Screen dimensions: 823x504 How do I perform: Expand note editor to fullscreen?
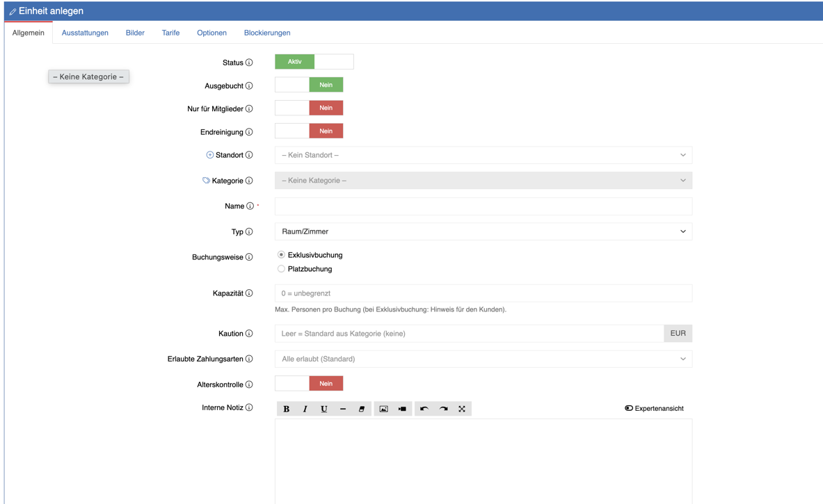462,409
